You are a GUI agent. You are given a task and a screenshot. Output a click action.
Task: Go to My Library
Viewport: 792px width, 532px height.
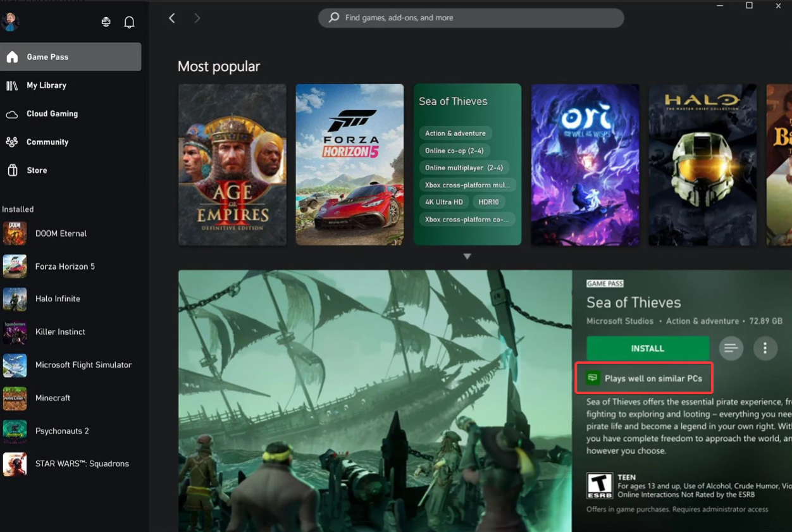47,85
